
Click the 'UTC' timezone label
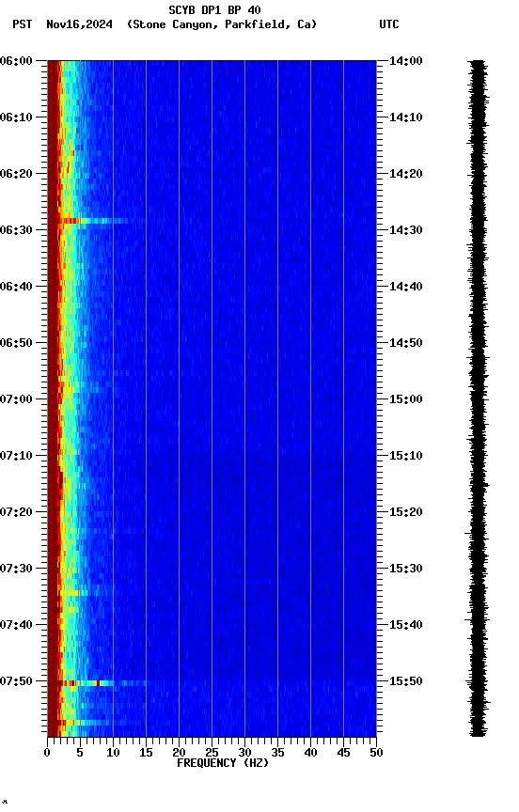coord(389,24)
